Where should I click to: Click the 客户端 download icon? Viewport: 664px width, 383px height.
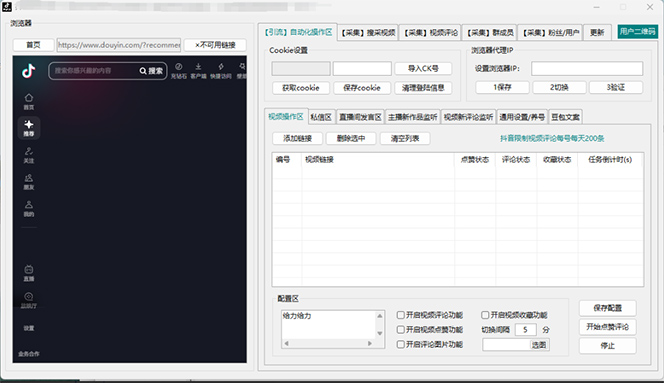point(198,67)
